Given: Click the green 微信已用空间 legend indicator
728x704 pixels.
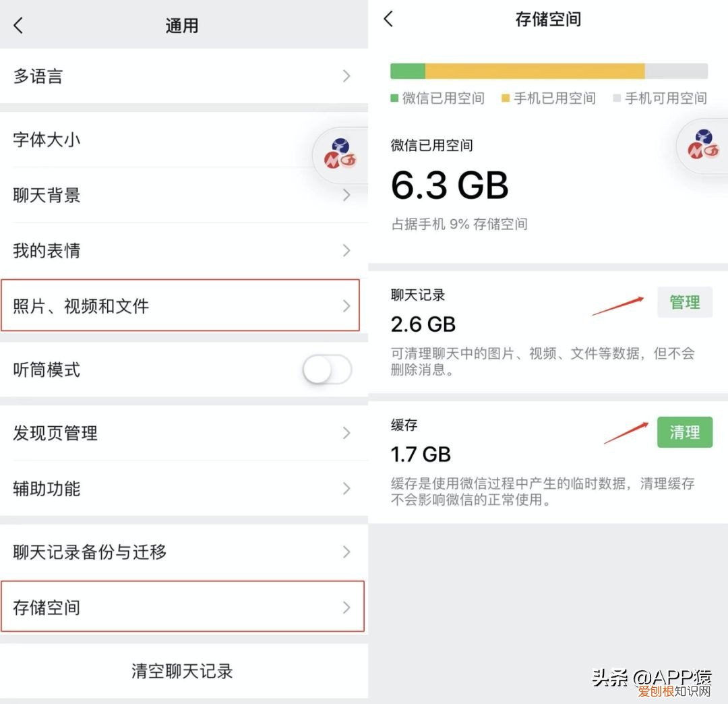Looking at the screenshot, I should 394,98.
